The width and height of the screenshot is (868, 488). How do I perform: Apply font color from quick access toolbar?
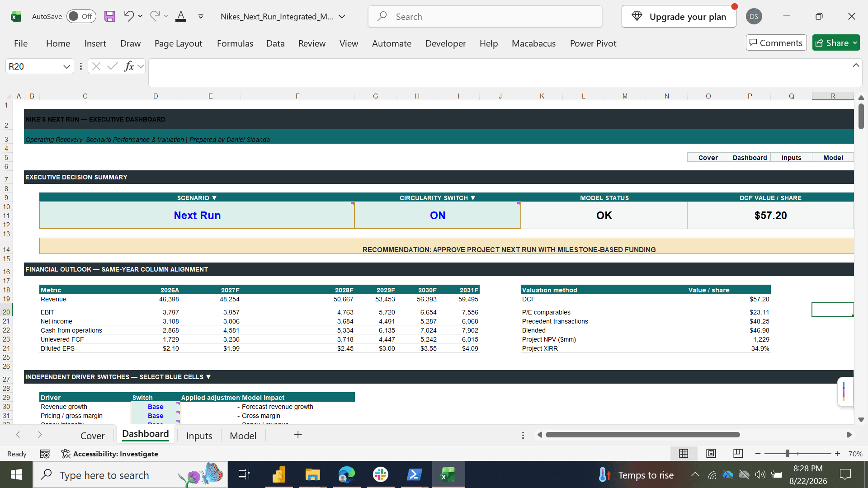point(181,17)
